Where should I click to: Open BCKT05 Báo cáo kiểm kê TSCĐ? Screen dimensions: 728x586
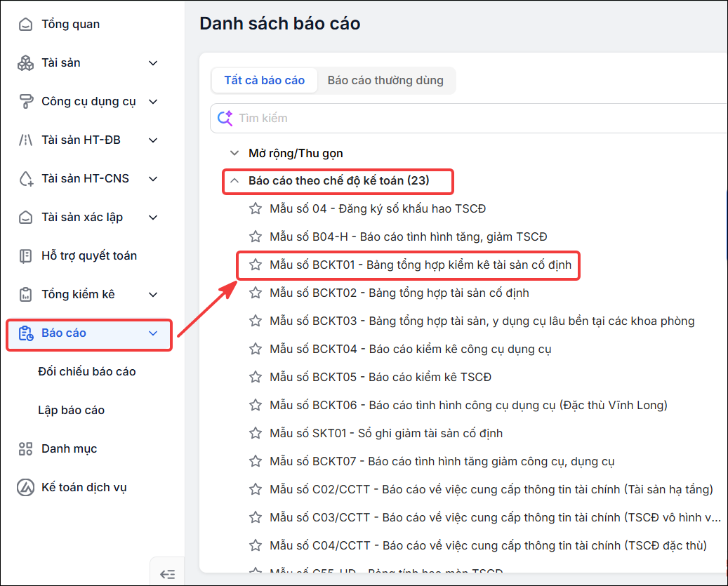(380, 377)
